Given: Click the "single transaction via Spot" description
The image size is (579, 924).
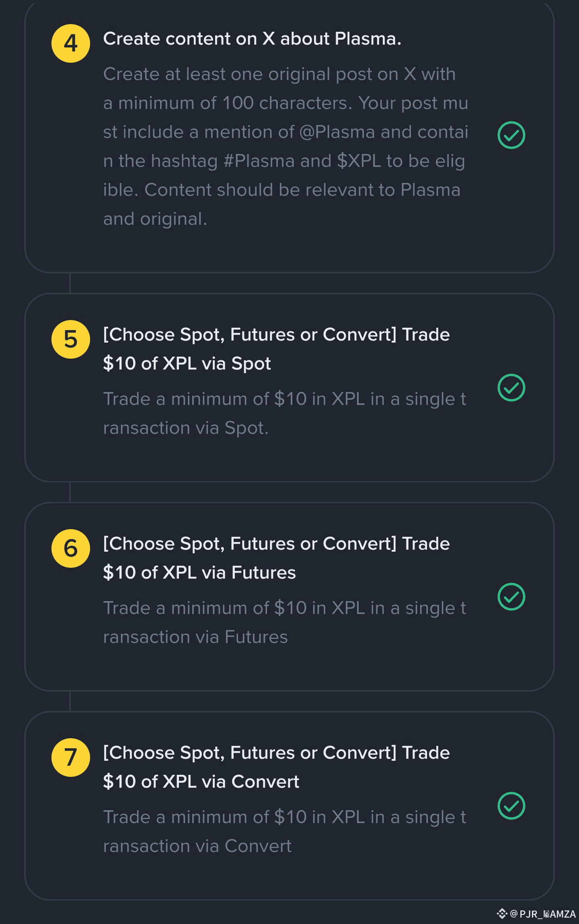Looking at the screenshot, I should pos(284,413).
